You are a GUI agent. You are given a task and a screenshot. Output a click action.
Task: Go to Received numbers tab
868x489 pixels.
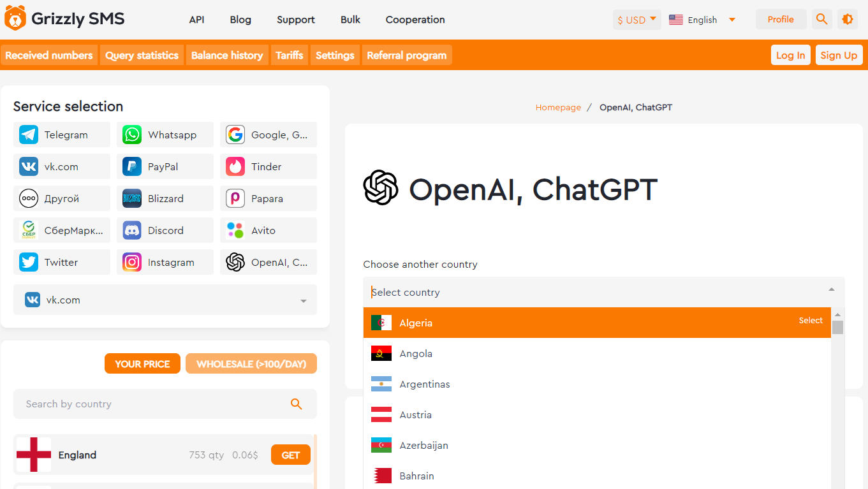pyautogui.click(x=49, y=55)
